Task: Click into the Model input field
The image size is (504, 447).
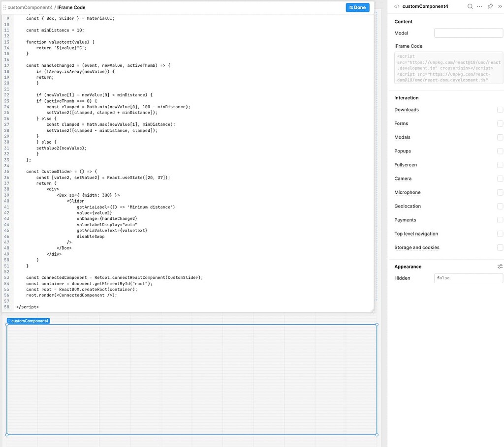Action: coord(468,33)
